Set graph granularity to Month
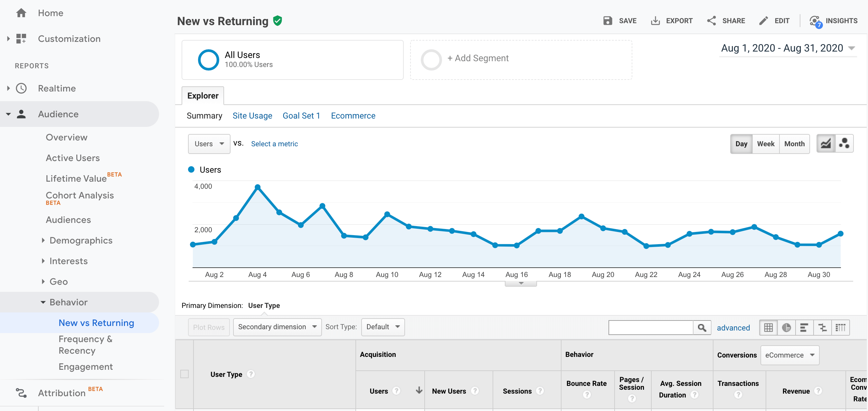This screenshot has width=868, height=411. pyautogui.click(x=794, y=144)
